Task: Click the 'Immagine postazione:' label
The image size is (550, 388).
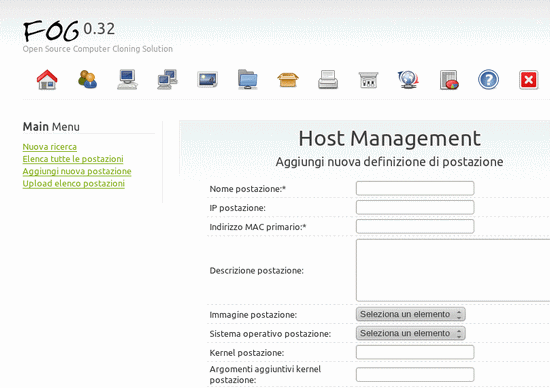Action: point(253,315)
